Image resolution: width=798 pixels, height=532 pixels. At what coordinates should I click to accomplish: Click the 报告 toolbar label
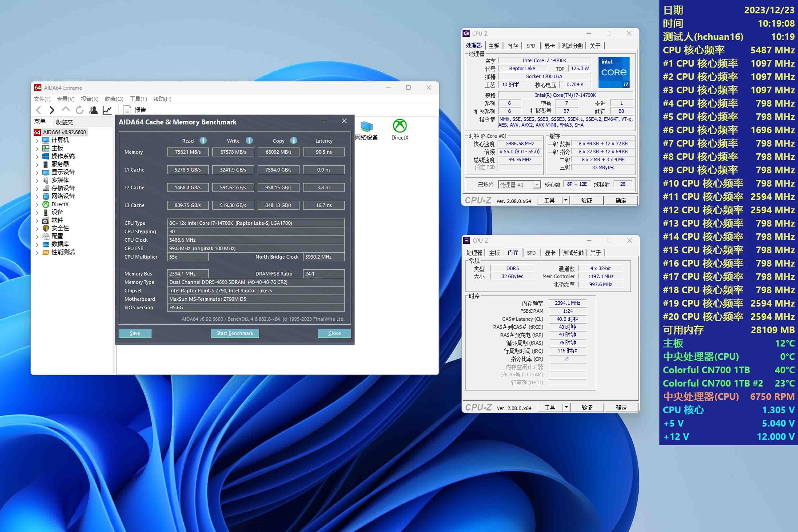[x=140, y=110]
